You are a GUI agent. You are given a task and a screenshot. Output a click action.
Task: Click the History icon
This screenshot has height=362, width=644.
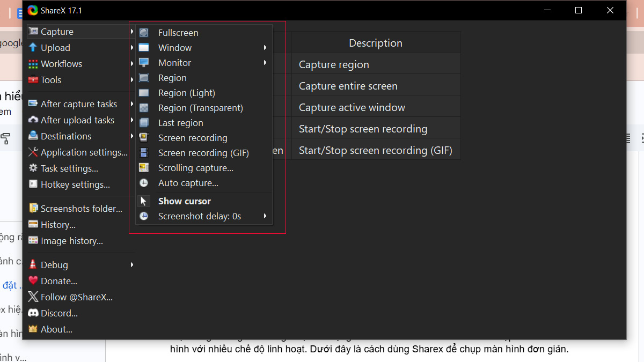point(33,225)
